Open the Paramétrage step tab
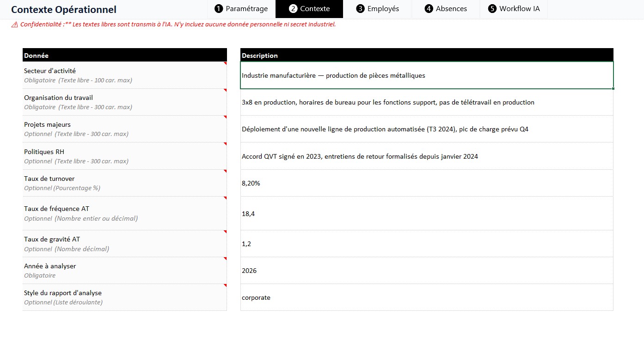The height and width of the screenshot is (340, 644). [x=241, y=9]
